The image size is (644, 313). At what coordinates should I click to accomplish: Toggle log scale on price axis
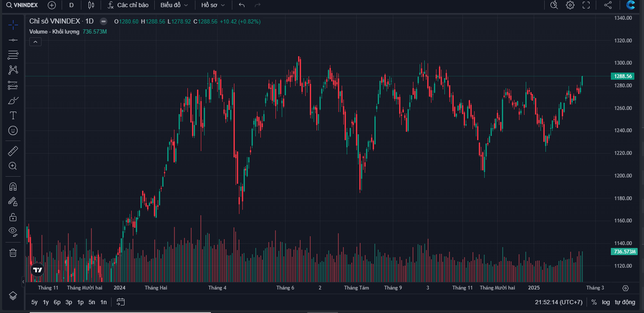606,302
